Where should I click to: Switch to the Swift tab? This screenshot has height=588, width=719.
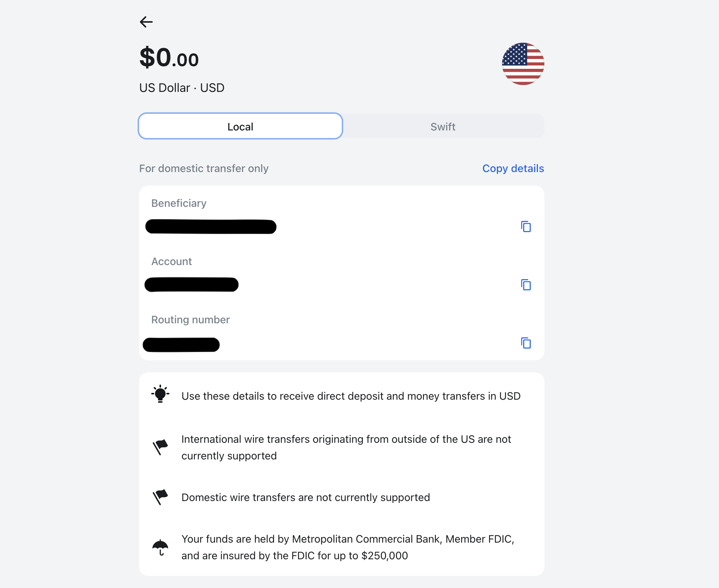coord(443,126)
